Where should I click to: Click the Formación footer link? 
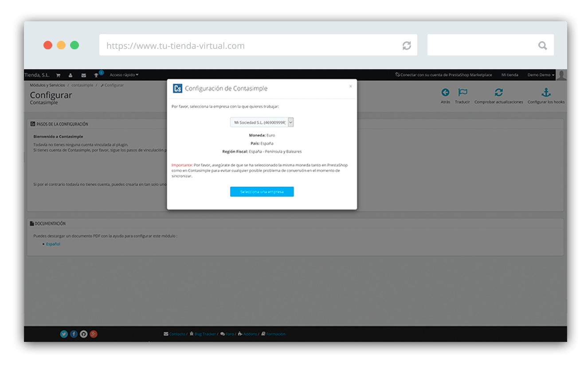276,334
